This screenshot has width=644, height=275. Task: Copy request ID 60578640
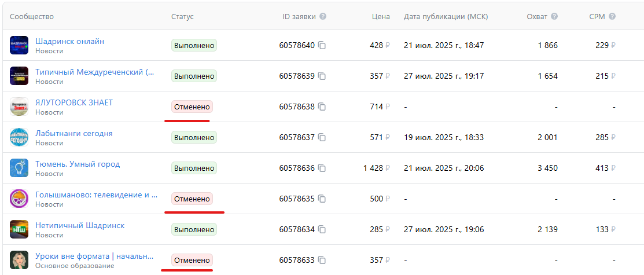click(x=322, y=46)
